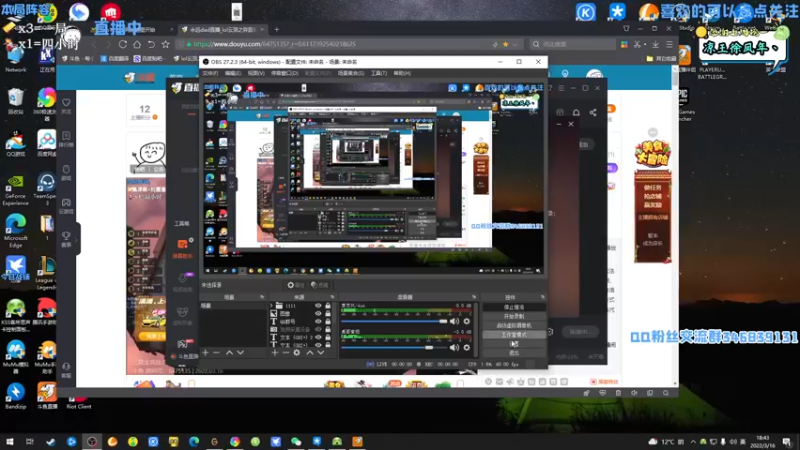Open settings gear for desktop audio channel

(466, 348)
